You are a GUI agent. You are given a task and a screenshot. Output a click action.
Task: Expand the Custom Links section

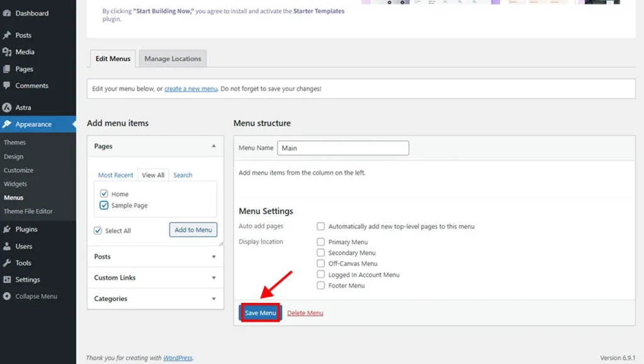pos(155,278)
